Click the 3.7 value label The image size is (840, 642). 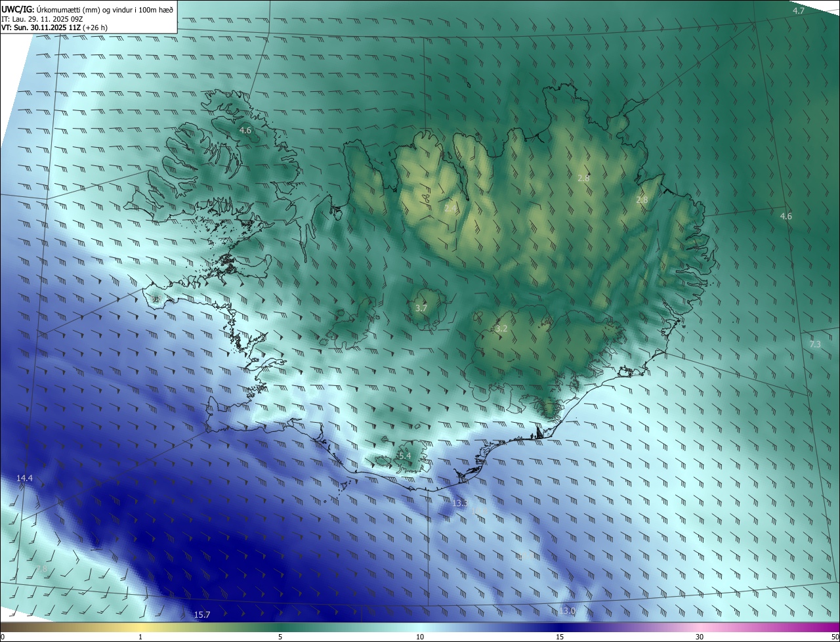[421, 308]
